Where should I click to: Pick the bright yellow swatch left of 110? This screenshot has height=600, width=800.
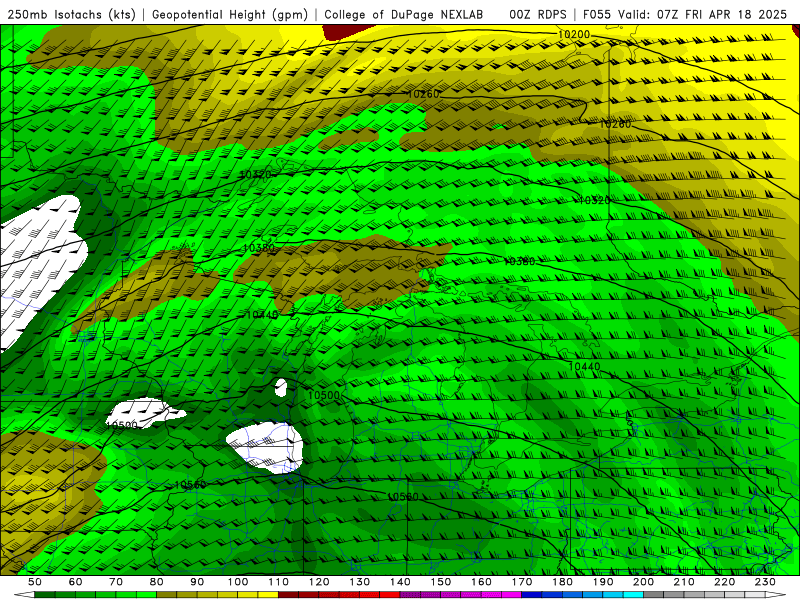(x=268, y=595)
